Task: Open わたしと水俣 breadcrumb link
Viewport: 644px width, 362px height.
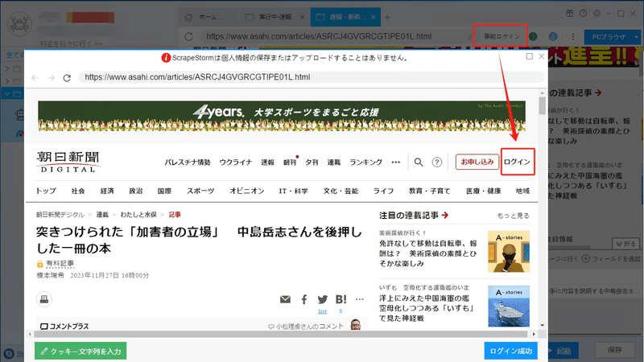Action: (x=138, y=215)
